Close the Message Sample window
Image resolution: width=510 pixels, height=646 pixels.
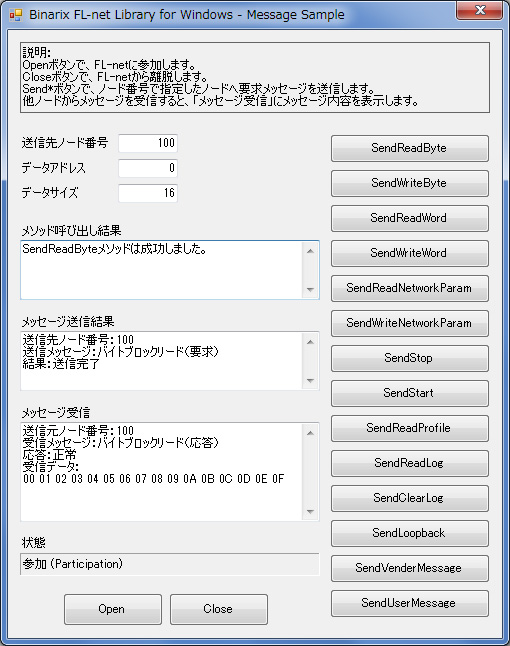[480, 10]
